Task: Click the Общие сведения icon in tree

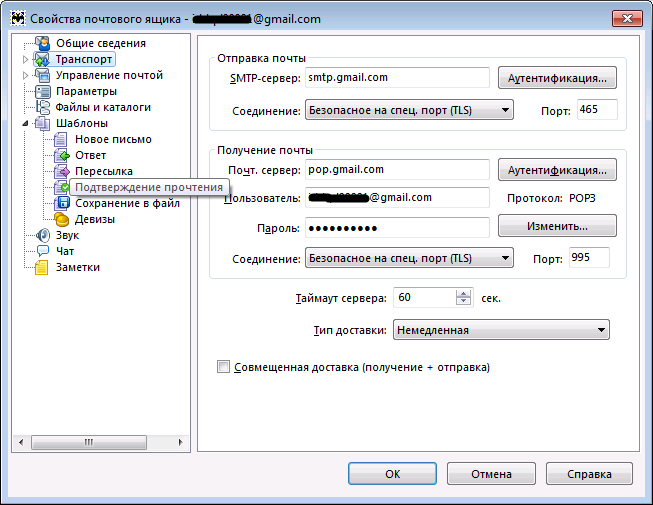Action: pos(42,43)
